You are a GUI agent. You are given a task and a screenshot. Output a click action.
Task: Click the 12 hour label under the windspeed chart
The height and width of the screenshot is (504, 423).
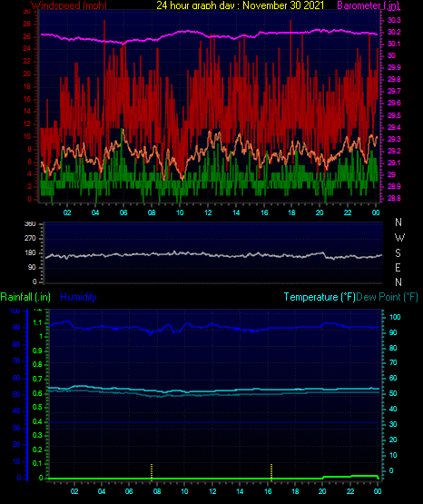[x=208, y=212]
